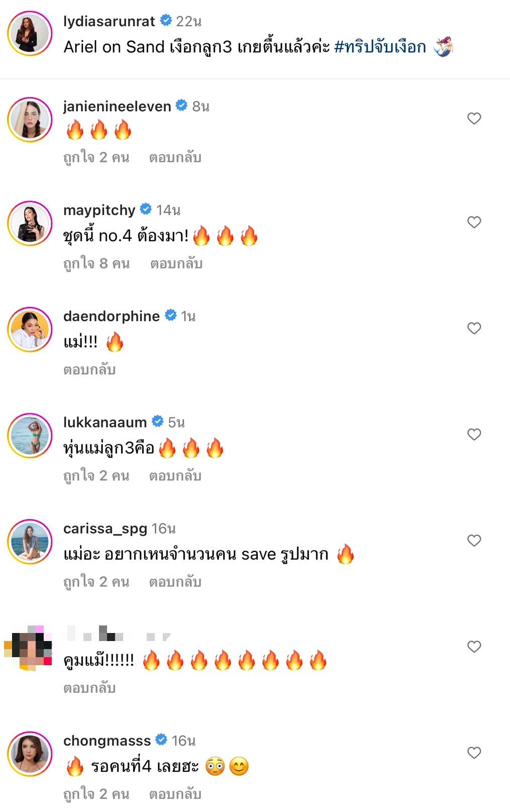This screenshot has width=510, height=812.
Task: Reply to maypitchy's comment
Action: [x=176, y=264]
